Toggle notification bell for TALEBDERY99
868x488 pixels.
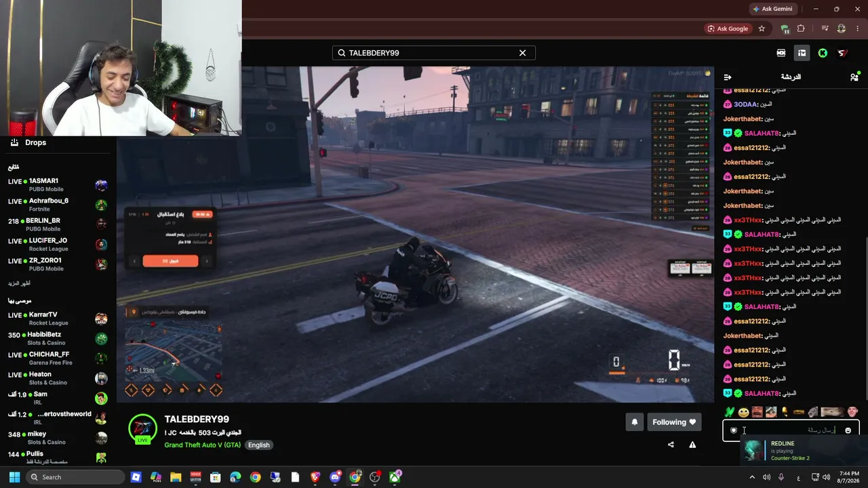click(x=635, y=422)
